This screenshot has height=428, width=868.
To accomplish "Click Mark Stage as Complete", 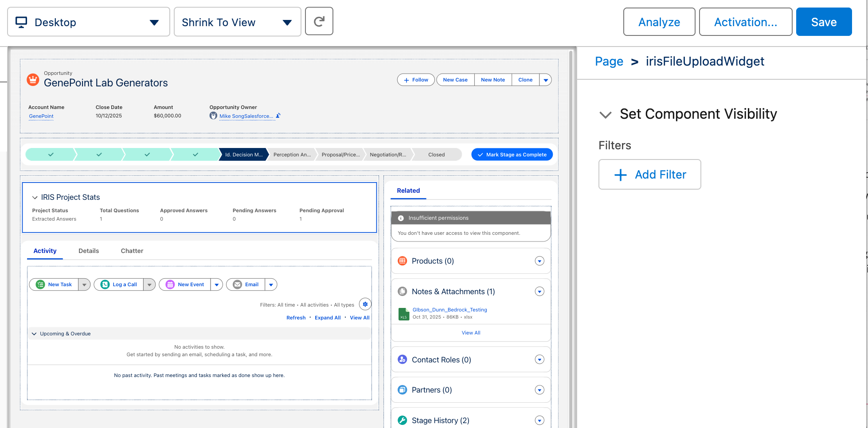I will [512, 155].
